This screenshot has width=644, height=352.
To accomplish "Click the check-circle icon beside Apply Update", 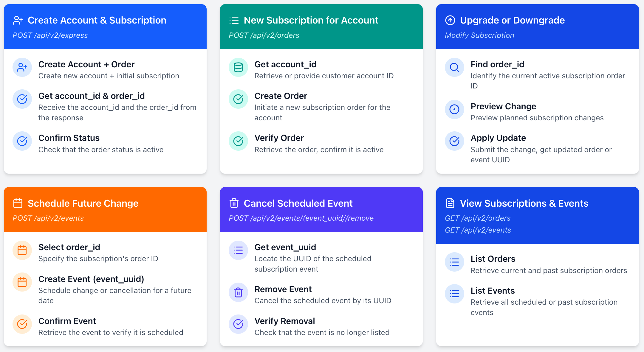I will [454, 141].
